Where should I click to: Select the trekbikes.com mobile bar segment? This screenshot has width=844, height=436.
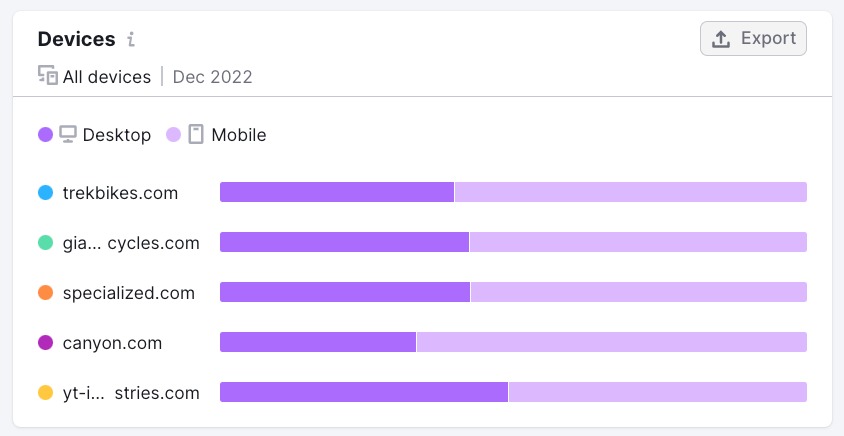[x=631, y=192]
